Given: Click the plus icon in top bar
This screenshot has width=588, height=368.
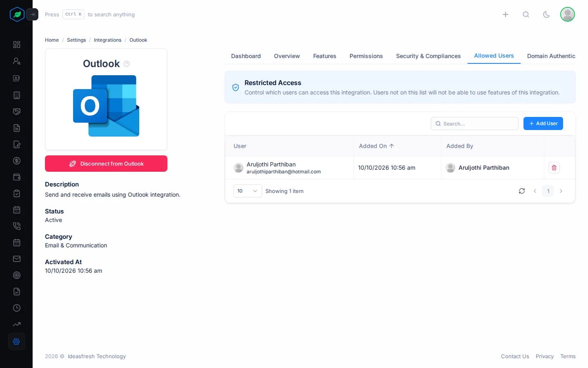Looking at the screenshot, I should pyautogui.click(x=506, y=14).
